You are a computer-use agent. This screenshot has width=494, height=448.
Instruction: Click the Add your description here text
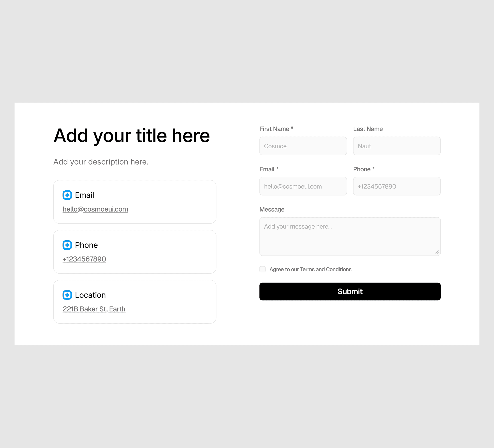tap(101, 162)
